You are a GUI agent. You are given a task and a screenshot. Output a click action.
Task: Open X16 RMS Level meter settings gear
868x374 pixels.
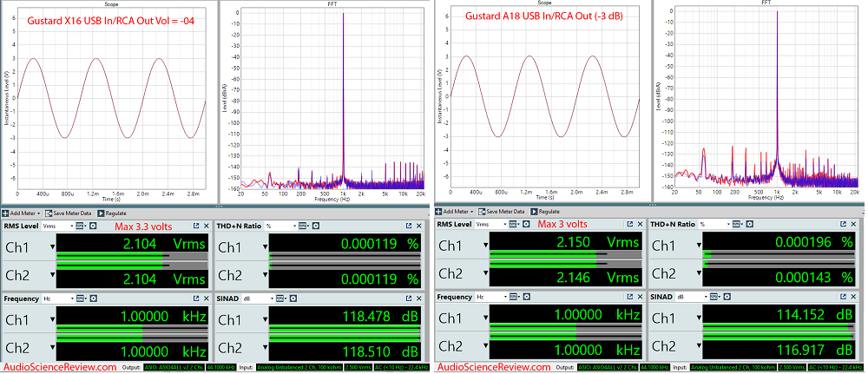[x=93, y=226]
